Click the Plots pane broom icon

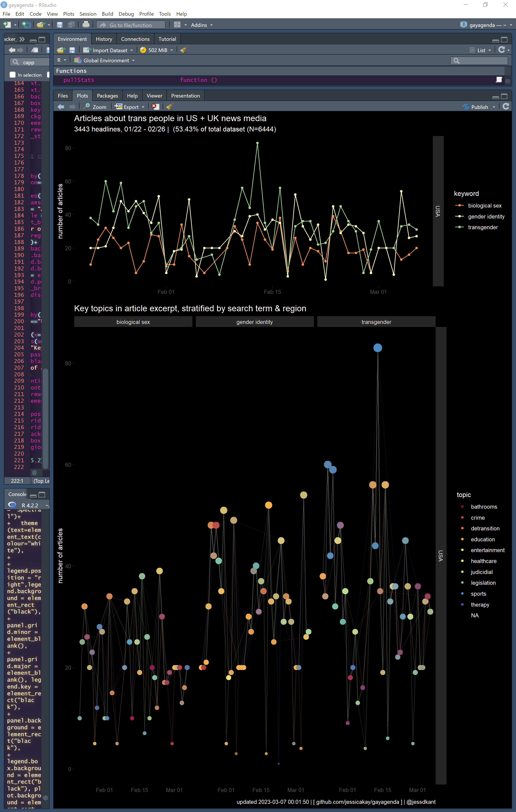tap(169, 107)
